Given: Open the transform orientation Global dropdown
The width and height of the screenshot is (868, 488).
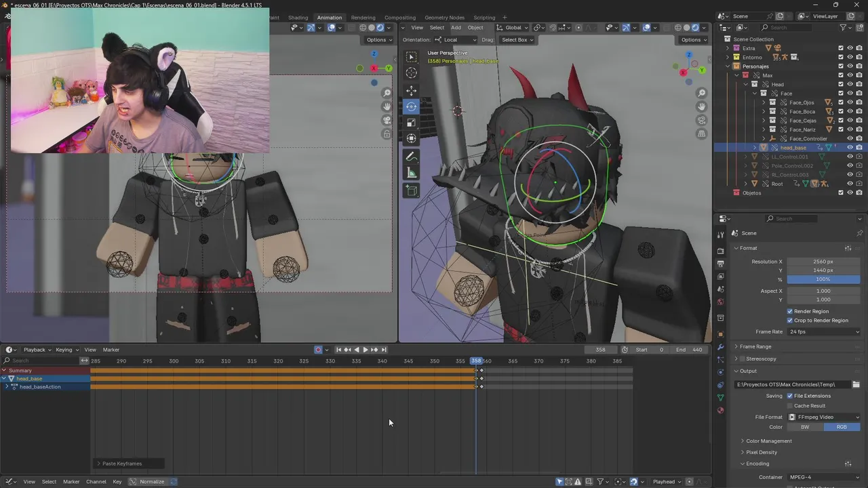Looking at the screenshot, I should [x=512, y=28].
